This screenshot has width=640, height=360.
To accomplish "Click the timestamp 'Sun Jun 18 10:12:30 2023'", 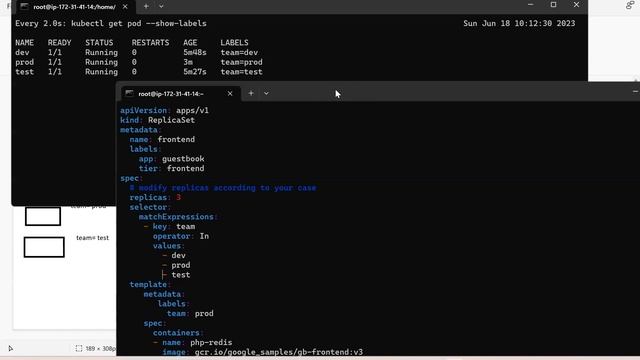I will pos(519,24).
